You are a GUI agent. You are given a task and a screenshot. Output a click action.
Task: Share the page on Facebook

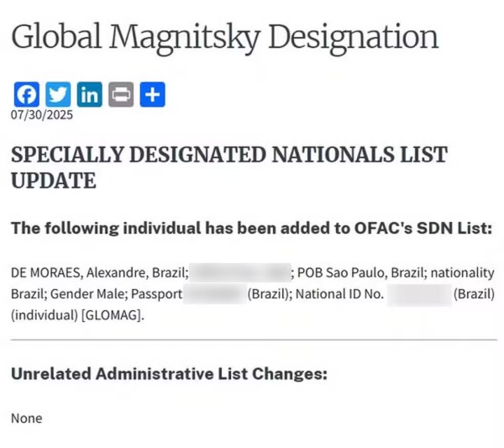pos(26,95)
